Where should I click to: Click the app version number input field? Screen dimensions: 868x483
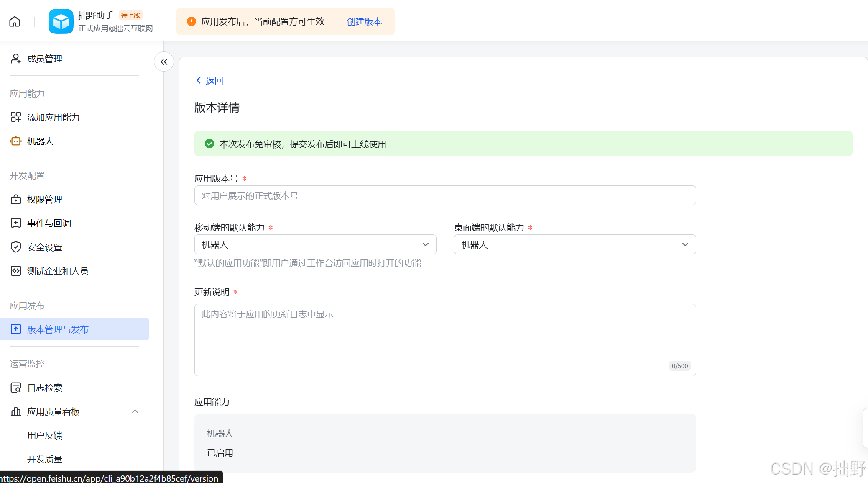444,195
